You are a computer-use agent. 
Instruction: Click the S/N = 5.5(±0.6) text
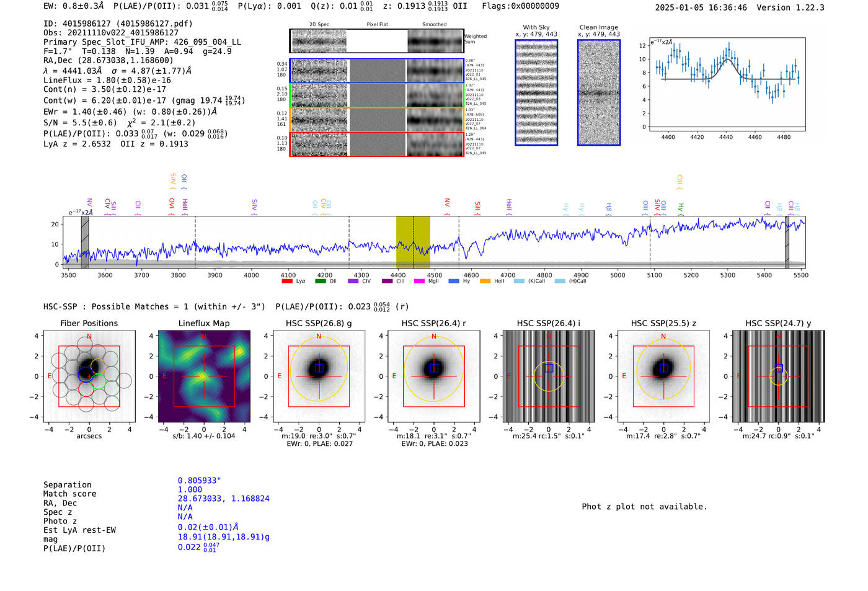coord(80,123)
